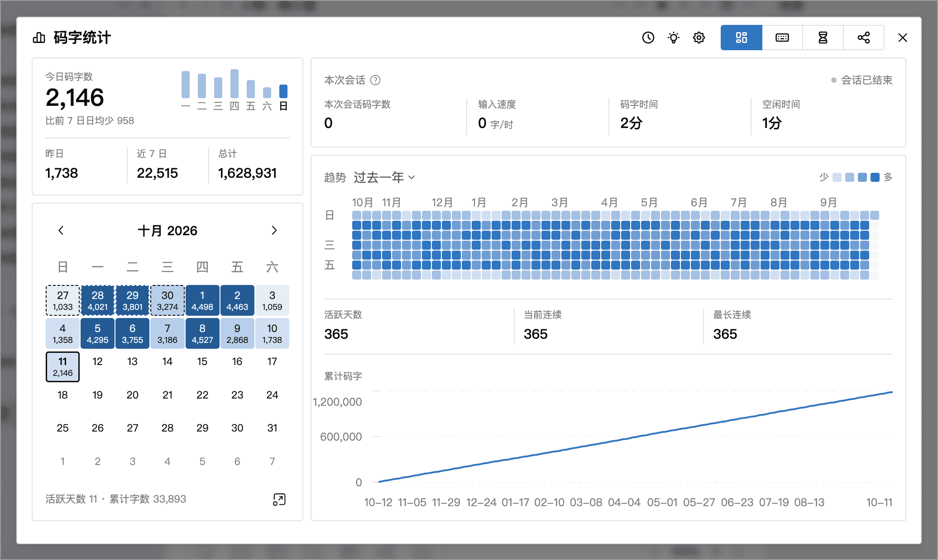Click the highlighted 日 bar in weekly chart
The width and height of the screenshot is (938, 560).
283,91
